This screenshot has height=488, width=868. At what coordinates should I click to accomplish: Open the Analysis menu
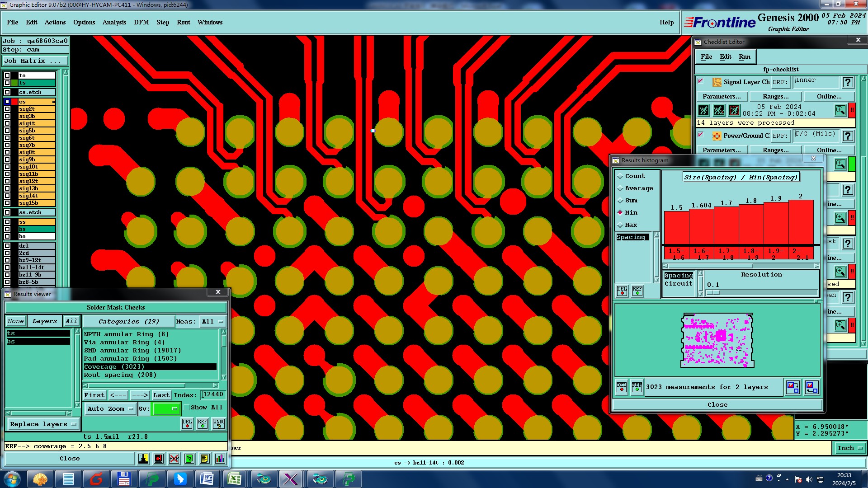114,23
